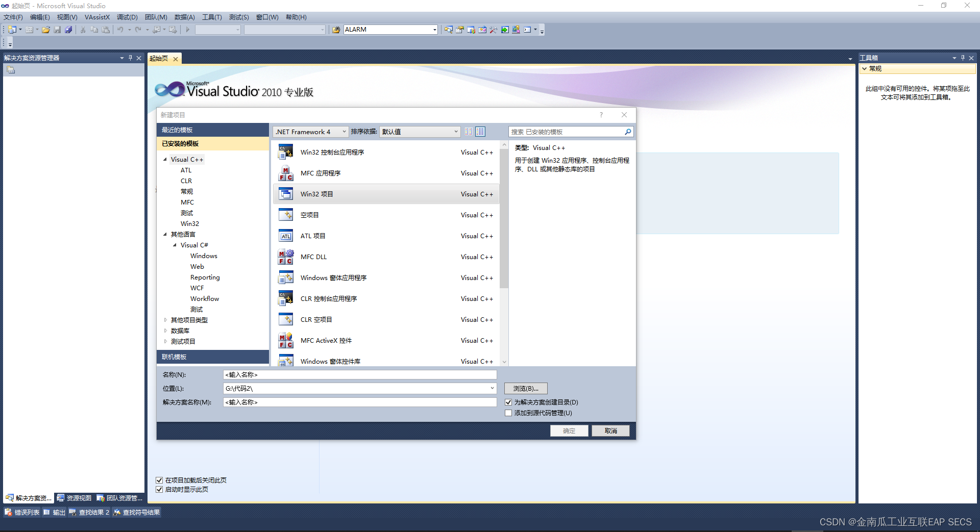The height and width of the screenshot is (532, 980).
Task: Enable 'Add to source control' checkbox
Action: tap(508, 413)
